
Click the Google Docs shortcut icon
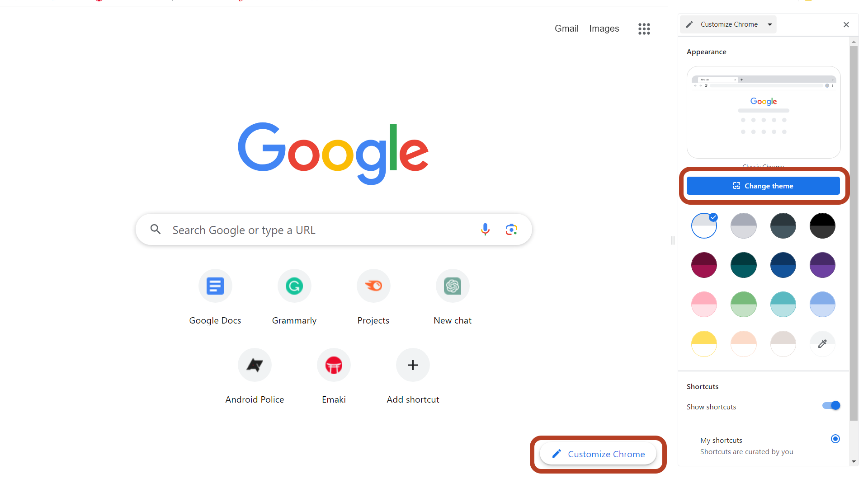coord(215,286)
